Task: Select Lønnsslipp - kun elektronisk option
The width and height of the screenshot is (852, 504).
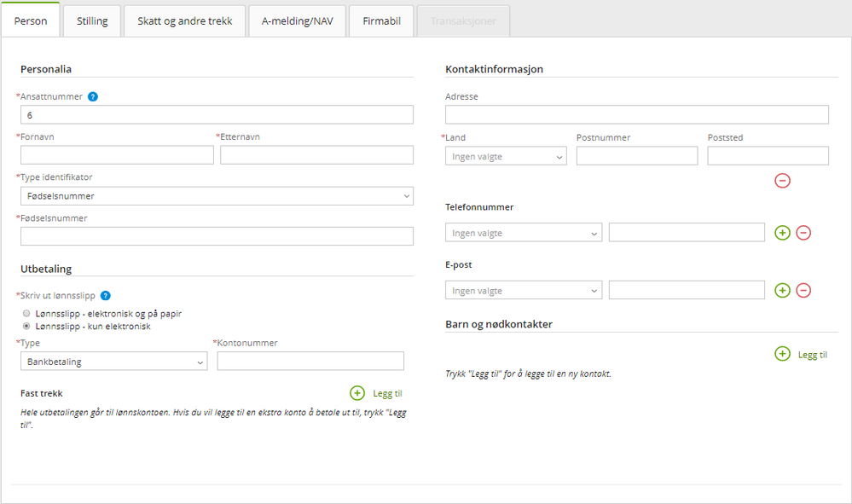Action: (26, 327)
